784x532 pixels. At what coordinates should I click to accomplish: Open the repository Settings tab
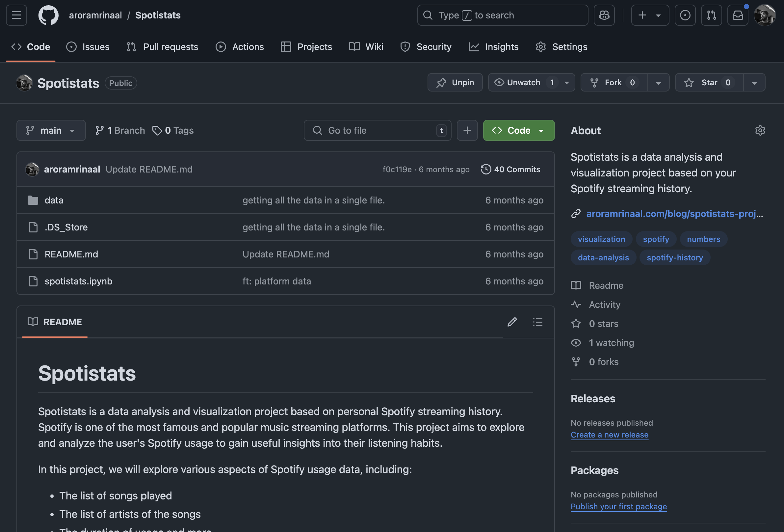coord(562,46)
